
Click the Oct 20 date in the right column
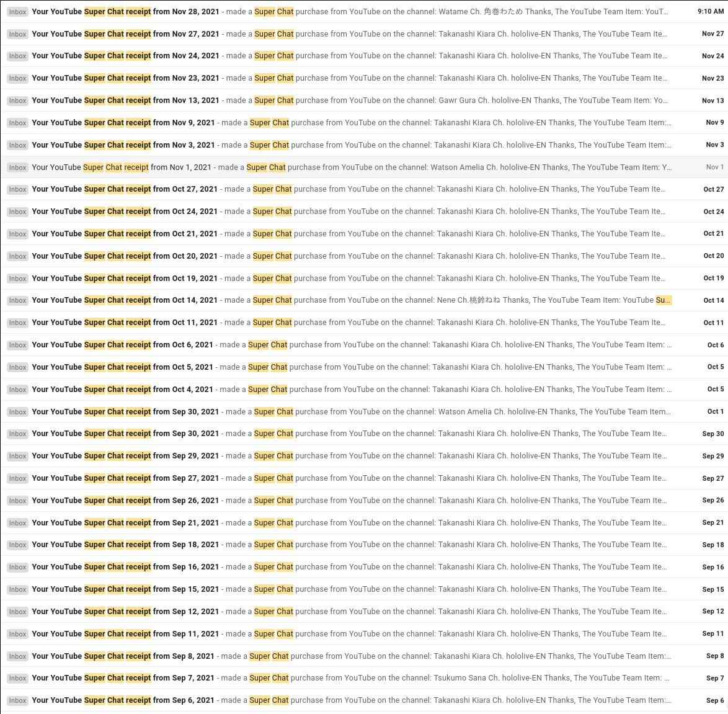pos(714,256)
